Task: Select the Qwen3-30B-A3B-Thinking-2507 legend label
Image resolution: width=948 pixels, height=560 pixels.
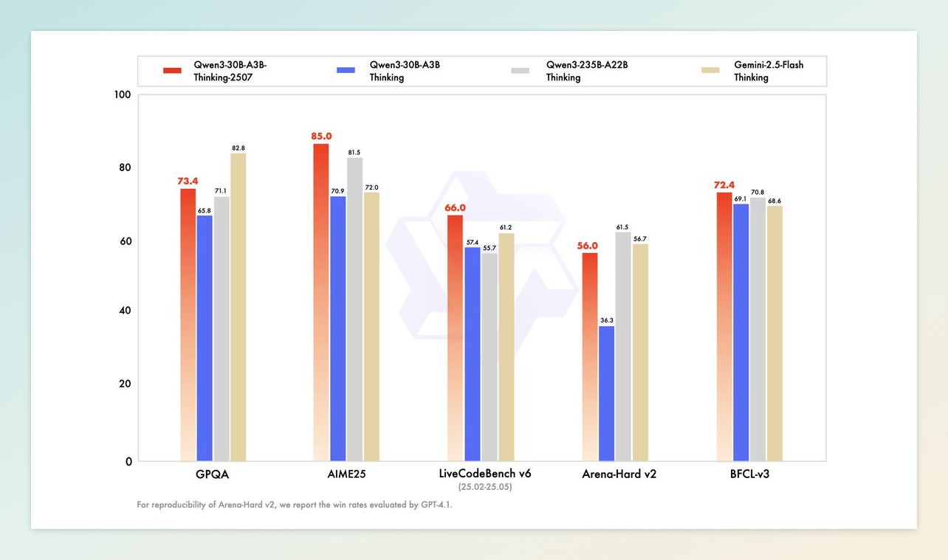Action: coord(230,71)
